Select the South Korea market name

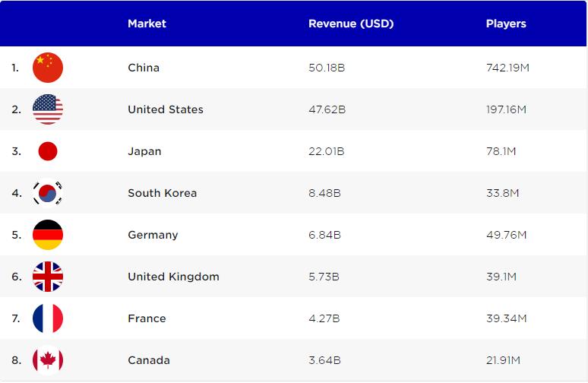coord(162,193)
